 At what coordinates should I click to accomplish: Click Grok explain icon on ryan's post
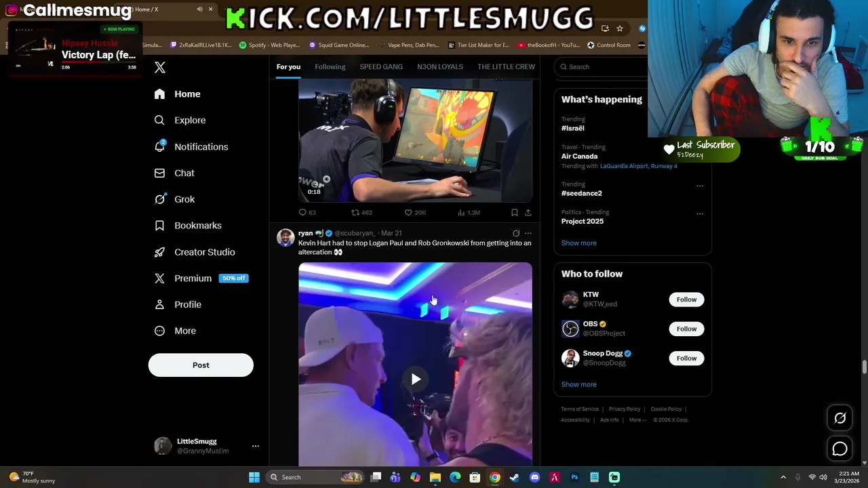(516, 233)
